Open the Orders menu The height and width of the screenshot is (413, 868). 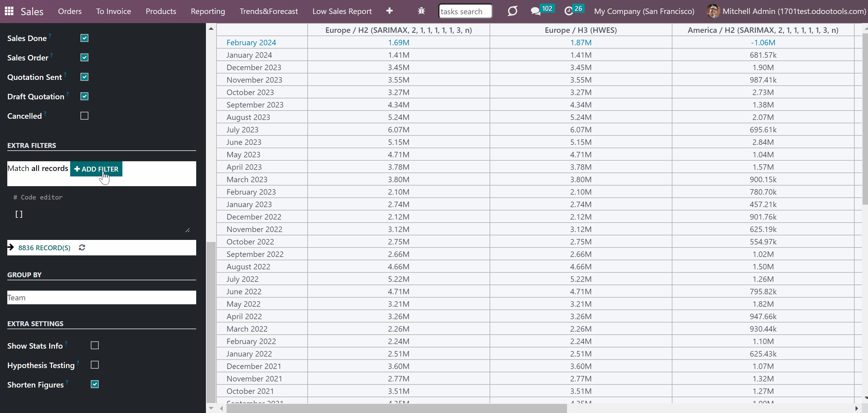[x=70, y=11]
